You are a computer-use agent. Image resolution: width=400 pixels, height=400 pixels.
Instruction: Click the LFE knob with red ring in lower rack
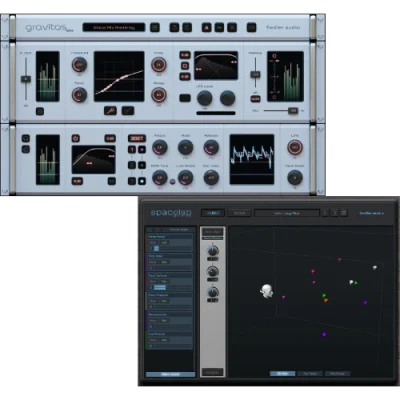point(295,147)
